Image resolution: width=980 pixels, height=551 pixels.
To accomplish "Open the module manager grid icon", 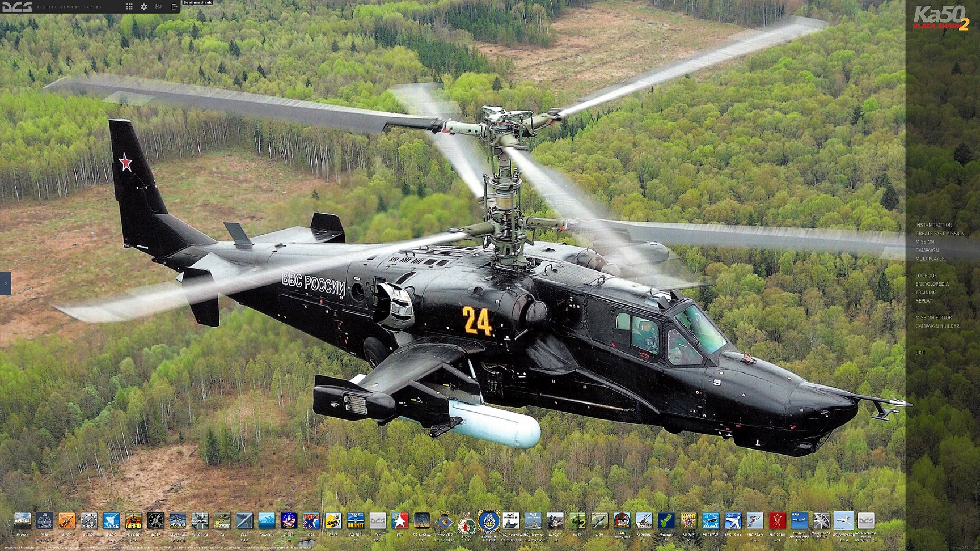I will click(x=129, y=7).
